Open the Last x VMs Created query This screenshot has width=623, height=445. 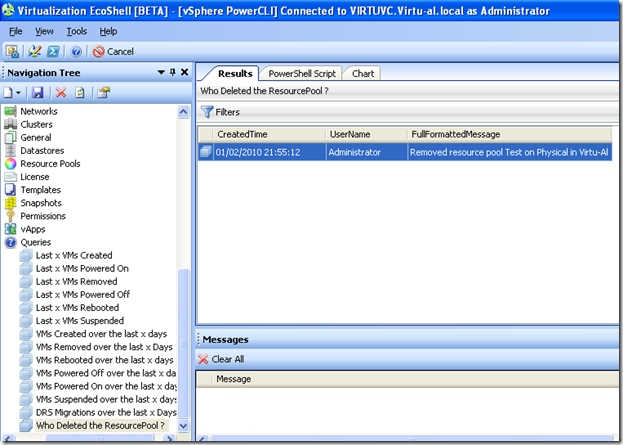point(74,255)
